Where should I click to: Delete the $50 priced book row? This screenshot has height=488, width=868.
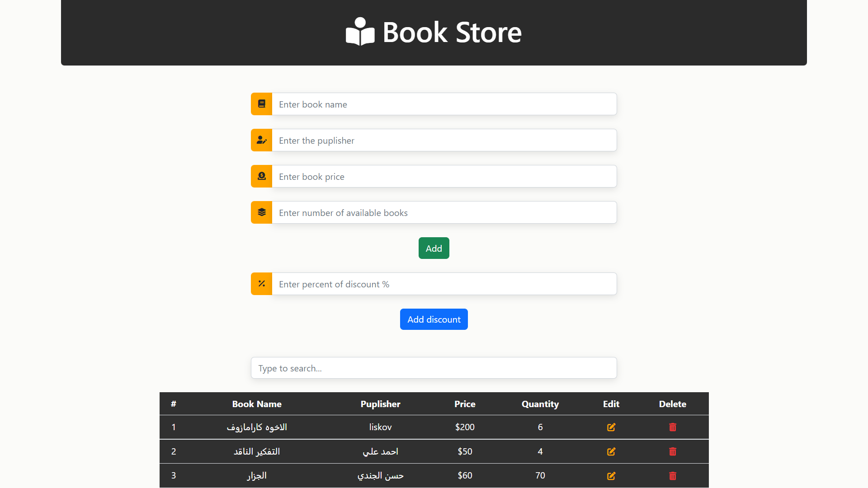click(x=672, y=451)
